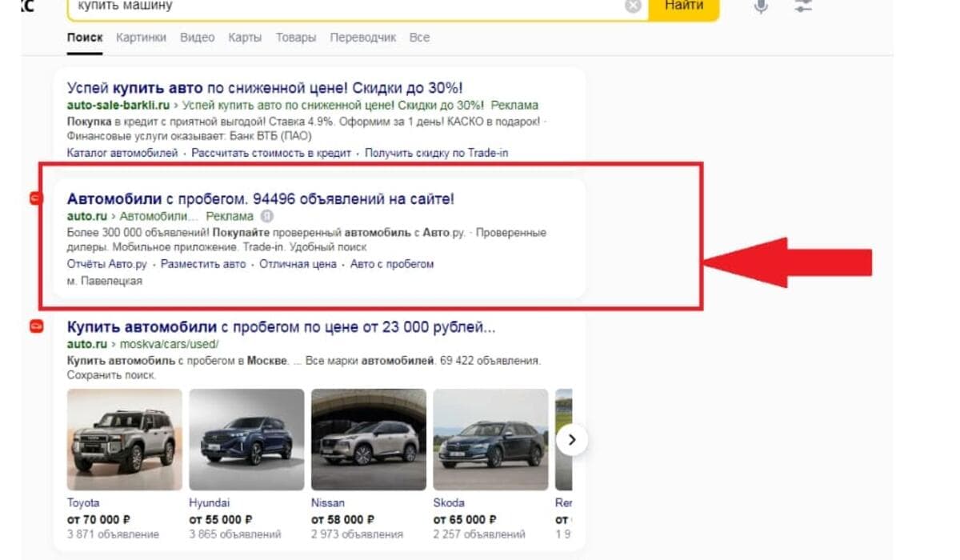Viewport: 960px width, 560px height.
Task: Open Успей купить авто ad headline
Action: pos(265,88)
